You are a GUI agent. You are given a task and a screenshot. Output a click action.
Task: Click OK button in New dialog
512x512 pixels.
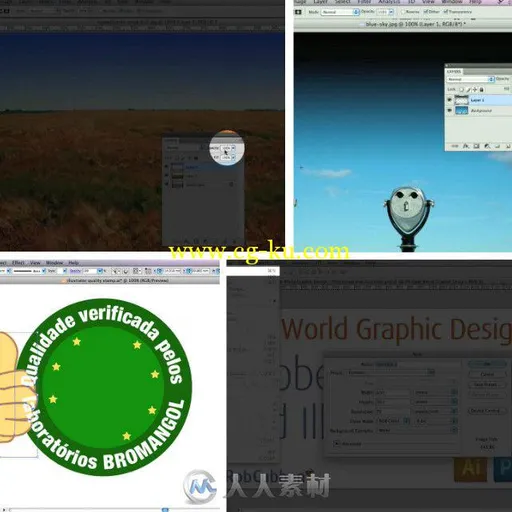(x=487, y=364)
